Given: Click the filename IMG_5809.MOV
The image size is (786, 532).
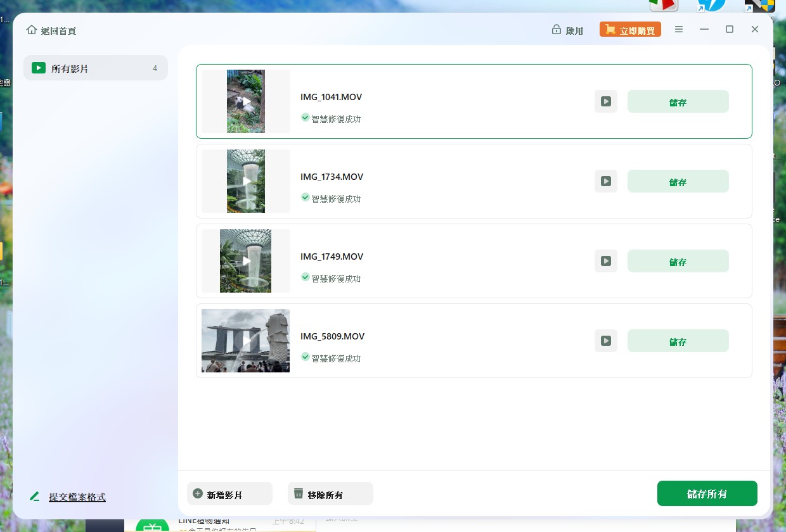Looking at the screenshot, I should [x=333, y=336].
